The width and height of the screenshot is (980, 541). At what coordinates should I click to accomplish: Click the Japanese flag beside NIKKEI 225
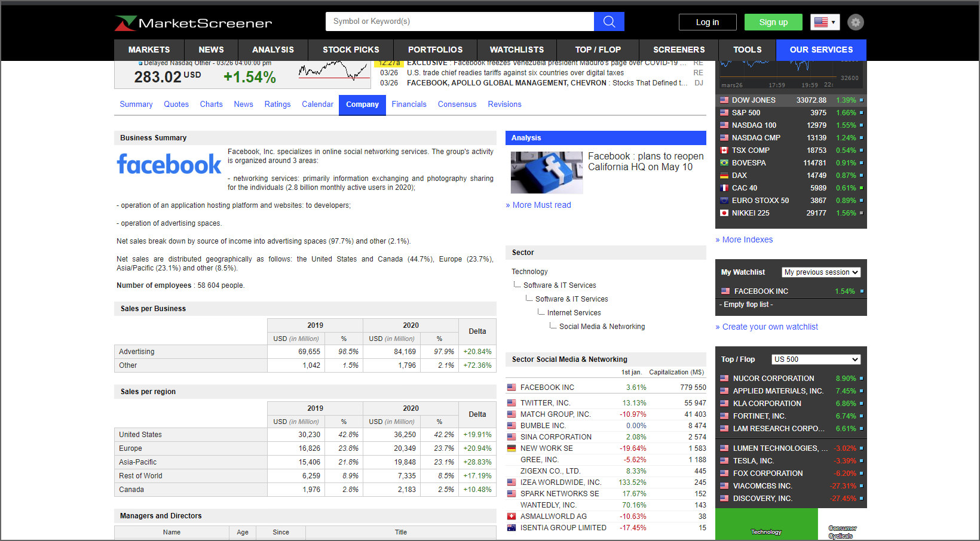tap(724, 213)
